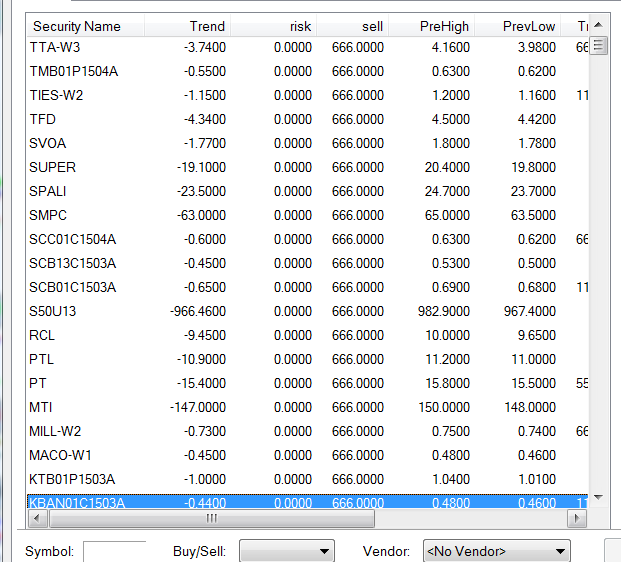Click PrevLow value 148.0000
Viewport: 621px width, 562px height.
[x=530, y=407]
